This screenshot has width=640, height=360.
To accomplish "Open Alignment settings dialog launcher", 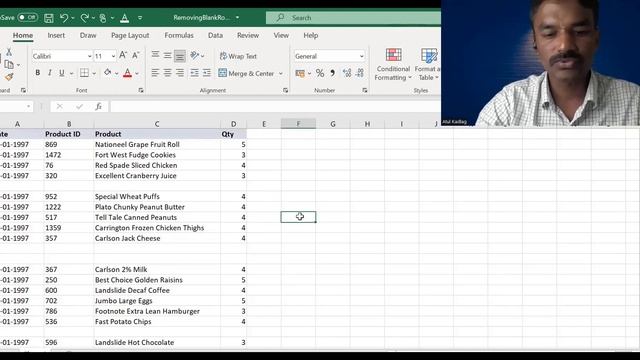I will [x=285, y=90].
